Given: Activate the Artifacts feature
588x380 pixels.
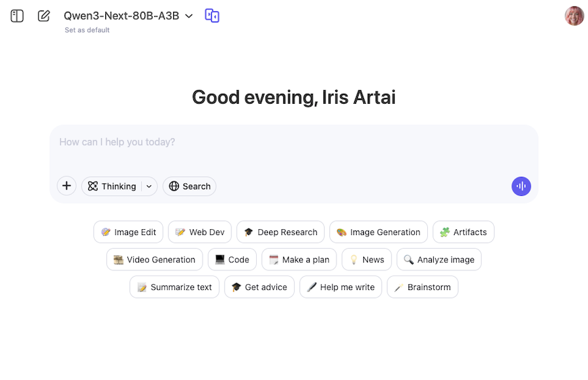Looking at the screenshot, I should (463, 232).
